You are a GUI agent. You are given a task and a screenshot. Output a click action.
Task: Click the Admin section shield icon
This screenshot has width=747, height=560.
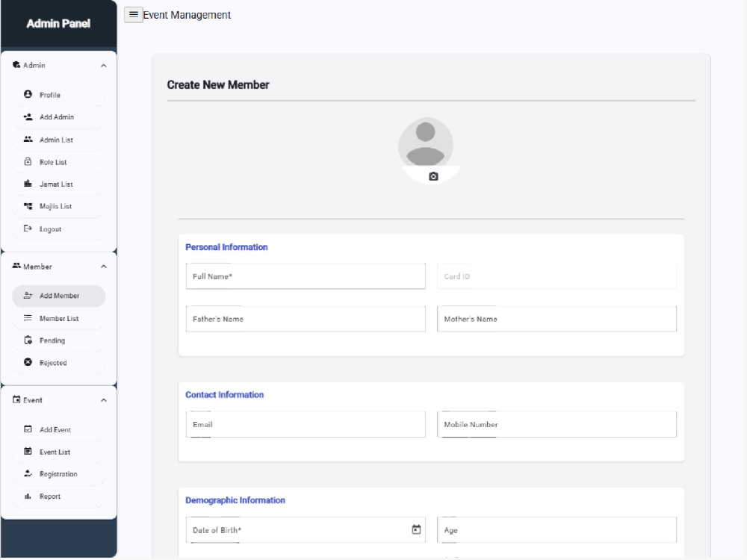click(16, 65)
